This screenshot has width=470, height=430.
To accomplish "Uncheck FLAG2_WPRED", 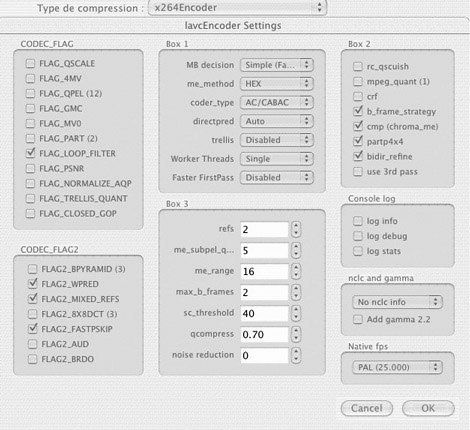I will point(32,284).
